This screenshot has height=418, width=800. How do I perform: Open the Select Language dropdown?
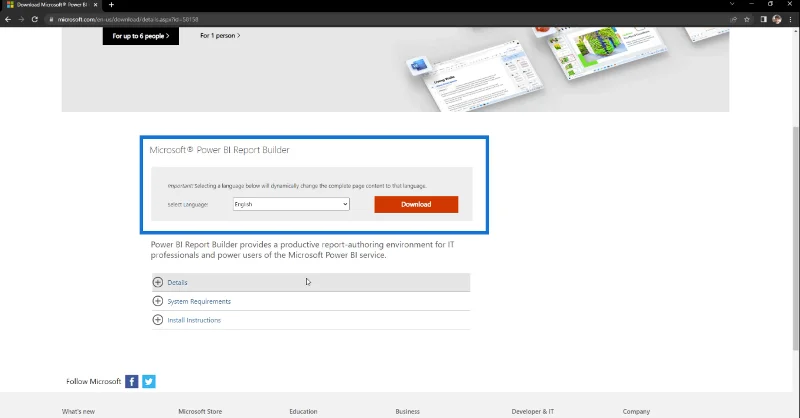(291, 204)
